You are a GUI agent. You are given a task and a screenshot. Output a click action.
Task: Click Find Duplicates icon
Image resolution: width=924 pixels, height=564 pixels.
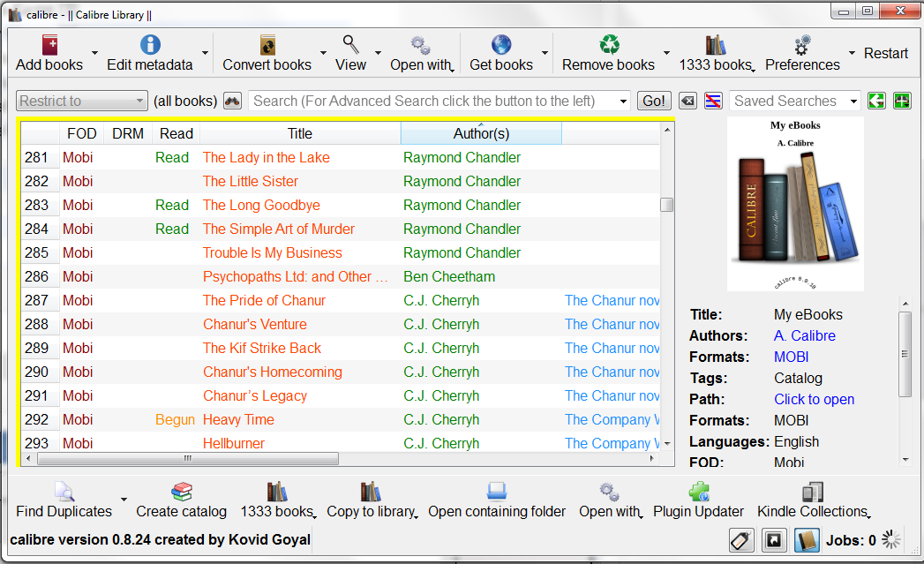pyautogui.click(x=64, y=491)
